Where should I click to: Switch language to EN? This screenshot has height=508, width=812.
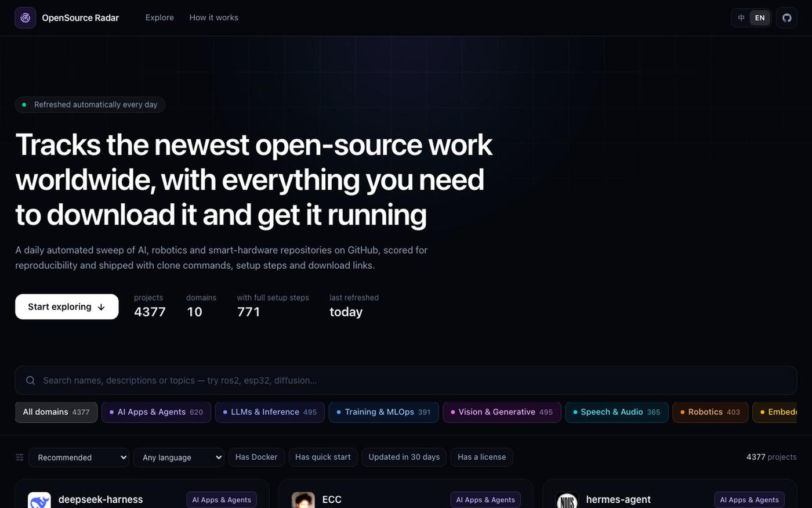[x=760, y=18]
